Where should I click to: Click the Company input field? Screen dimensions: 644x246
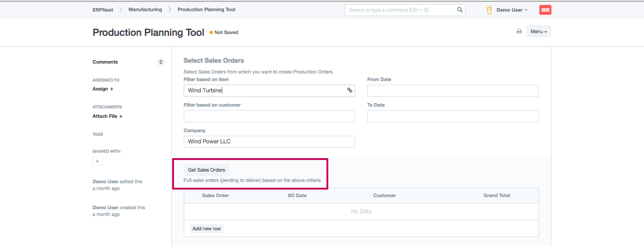pos(269,142)
